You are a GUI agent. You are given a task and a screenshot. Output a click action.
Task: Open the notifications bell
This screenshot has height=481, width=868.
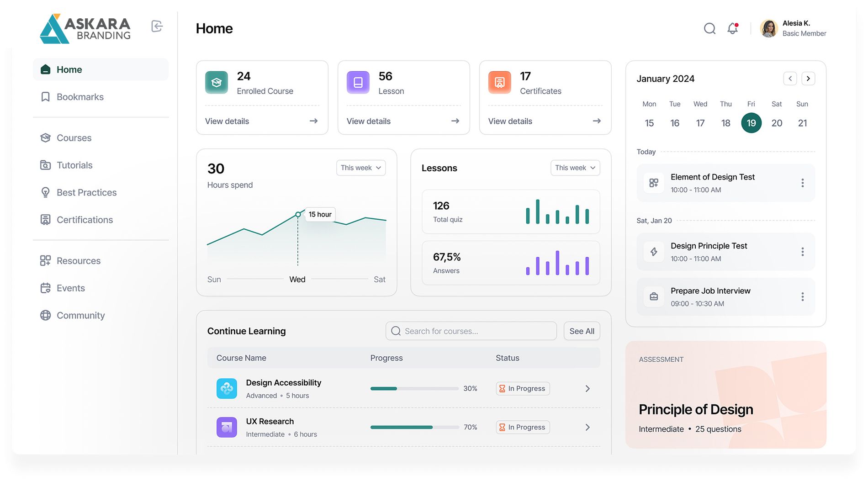(733, 28)
